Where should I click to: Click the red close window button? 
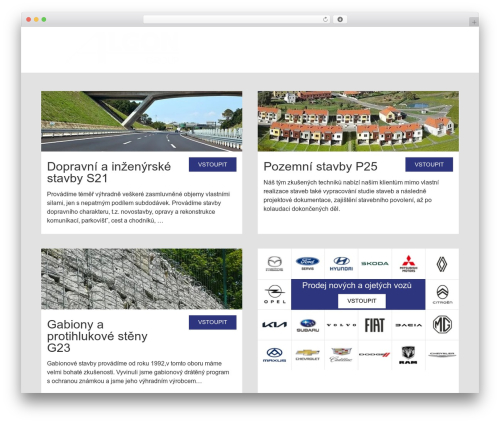tap(29, 19)
